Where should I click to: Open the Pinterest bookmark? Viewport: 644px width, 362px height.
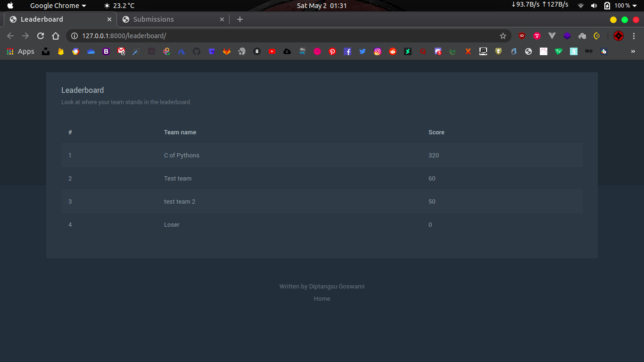332,51
